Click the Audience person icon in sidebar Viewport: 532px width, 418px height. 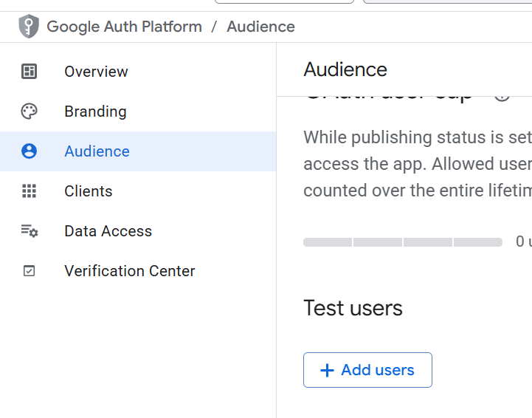point(29,151)
